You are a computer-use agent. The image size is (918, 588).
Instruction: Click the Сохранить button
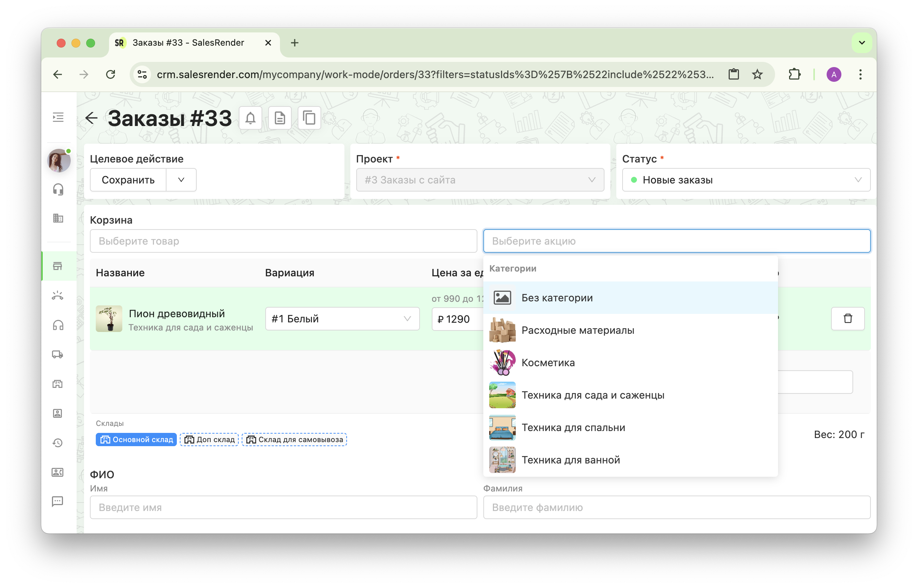coord(128,180)
